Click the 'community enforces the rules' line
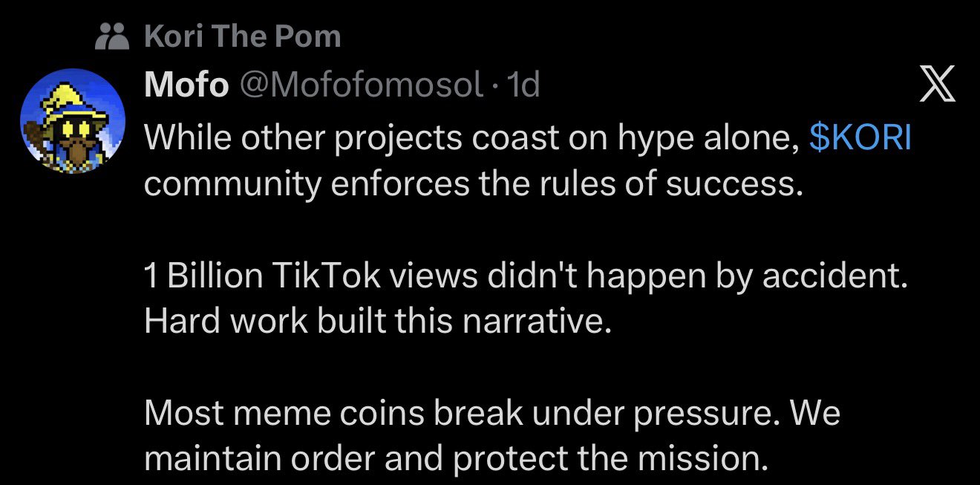 474,184
